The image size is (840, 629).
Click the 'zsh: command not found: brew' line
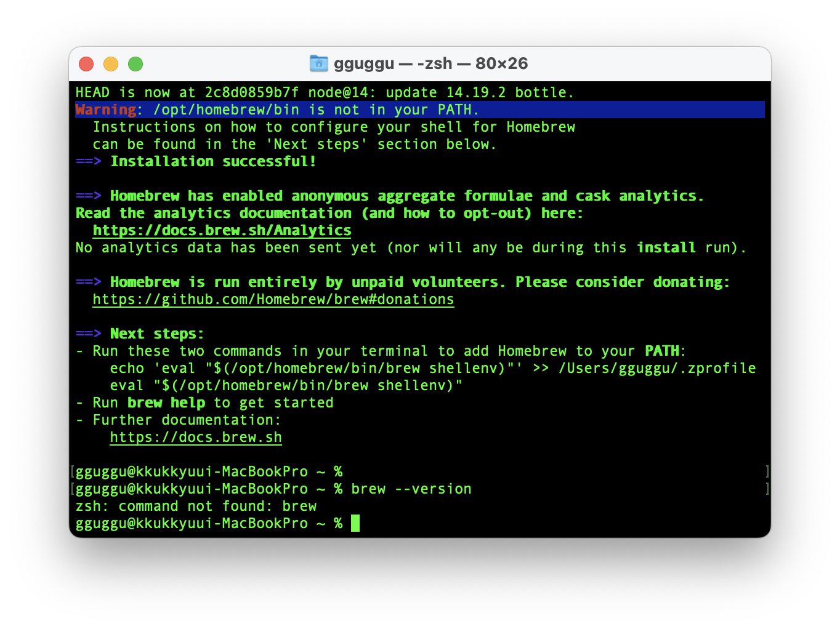click(196, 506)
